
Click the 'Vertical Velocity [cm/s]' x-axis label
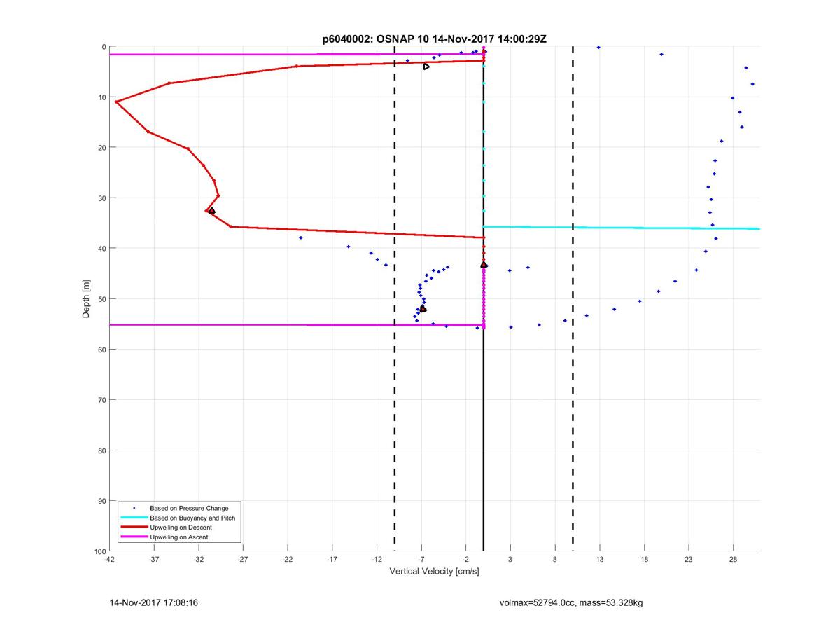click(434, 572)
